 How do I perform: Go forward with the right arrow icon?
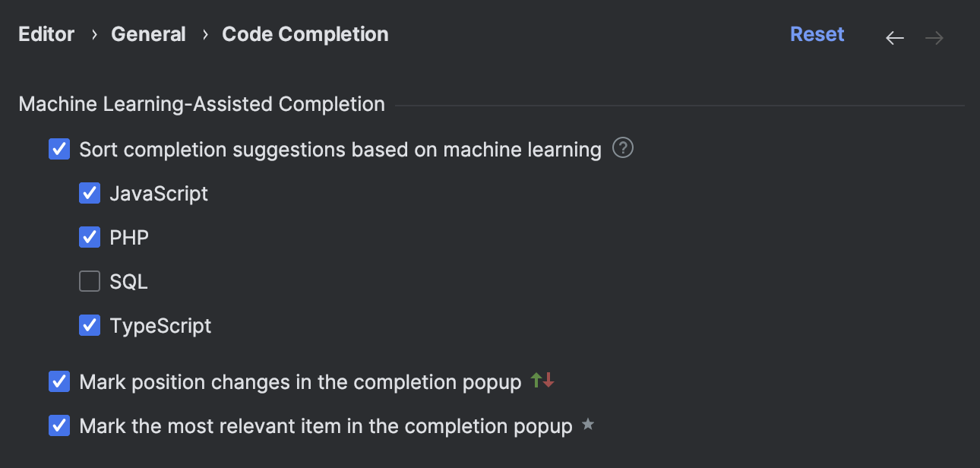(x=934, y=38)
